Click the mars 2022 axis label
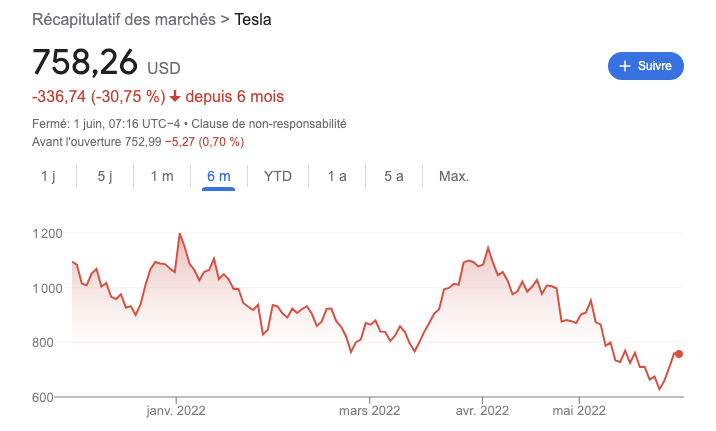This screenshot has height=431, width=716. [x=370, y=410]
